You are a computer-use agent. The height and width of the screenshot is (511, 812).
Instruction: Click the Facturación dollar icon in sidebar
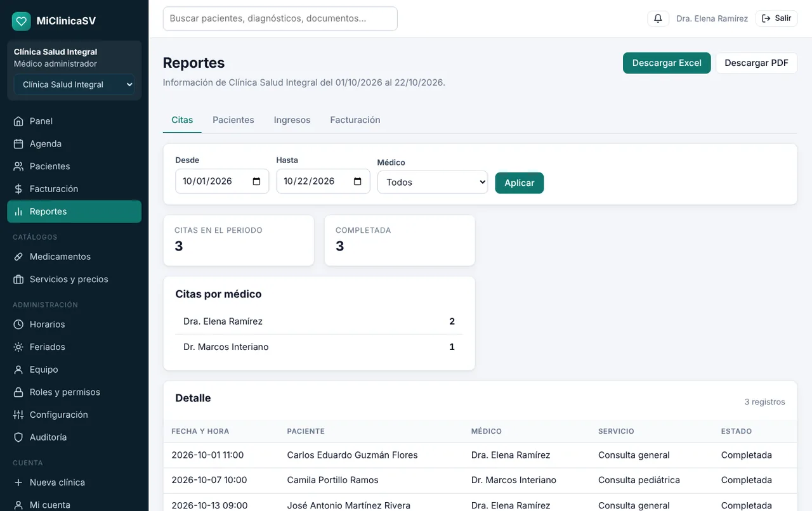click(x=18, y=189)
